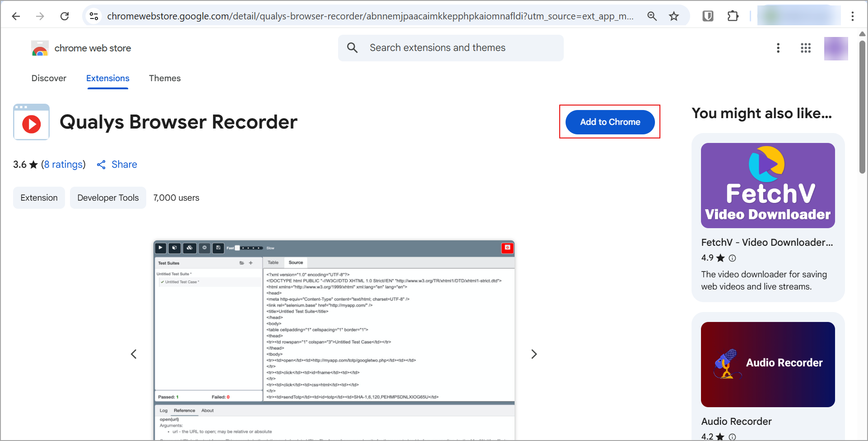Click the Audio Recorder rating info icon
Screen dimensions: 868x441
coord(733,436)
